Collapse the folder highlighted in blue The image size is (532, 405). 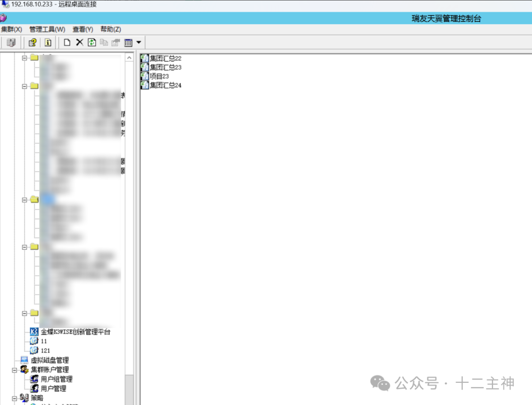(x=25, y=200)
